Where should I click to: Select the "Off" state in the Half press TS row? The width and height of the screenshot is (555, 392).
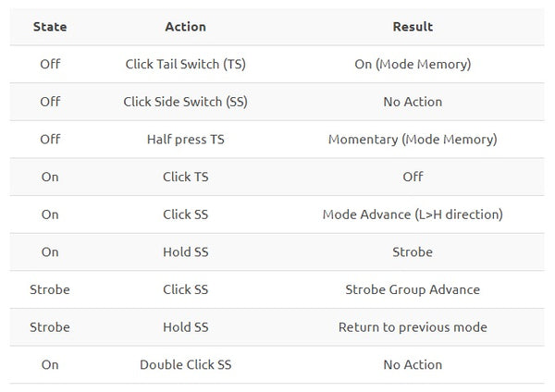click(x=50, y=140)
